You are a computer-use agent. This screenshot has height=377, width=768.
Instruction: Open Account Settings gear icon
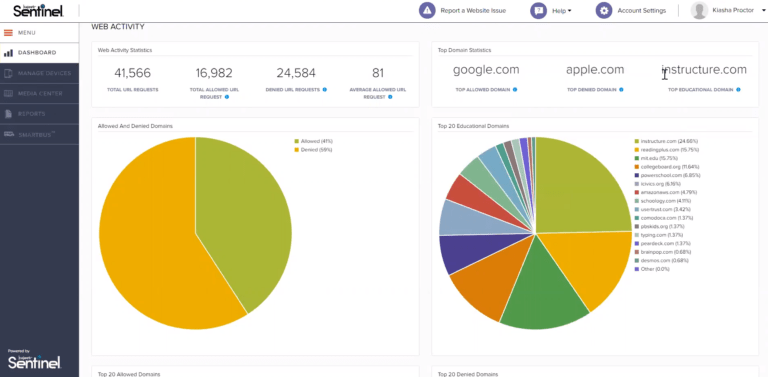tap(603, 10)
